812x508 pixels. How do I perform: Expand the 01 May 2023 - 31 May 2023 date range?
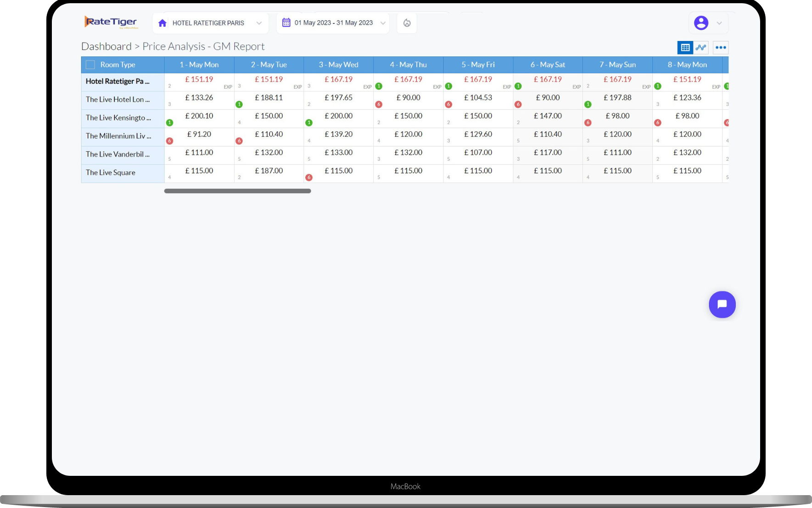tap(383, 23)
